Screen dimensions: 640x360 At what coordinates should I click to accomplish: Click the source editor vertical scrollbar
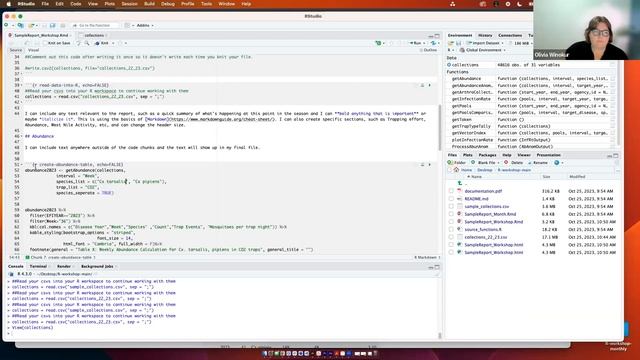pyautogui.click(x=440, y=127)
